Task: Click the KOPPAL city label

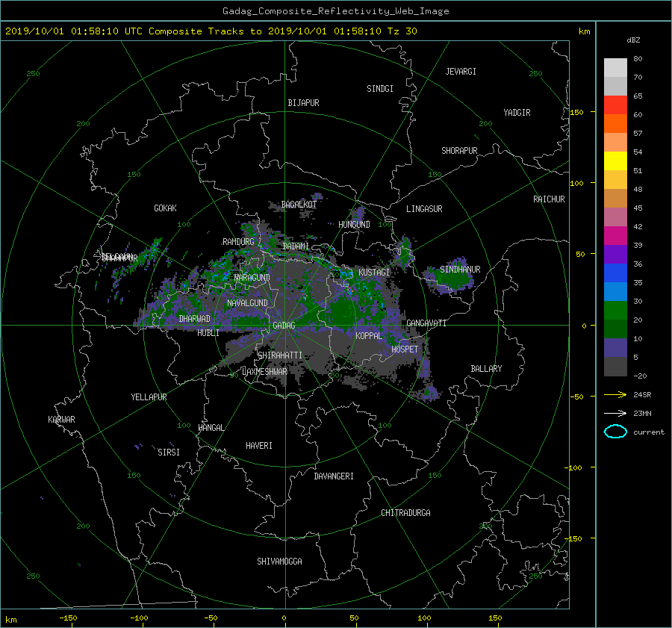Action: click(x=369, y=336)
